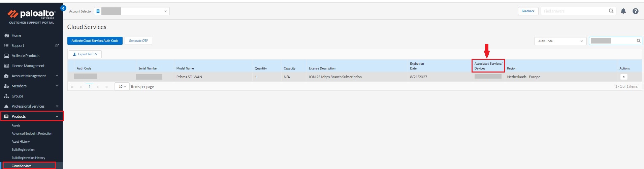
Task: Open Support external link in sidebar
Action: 57,46
